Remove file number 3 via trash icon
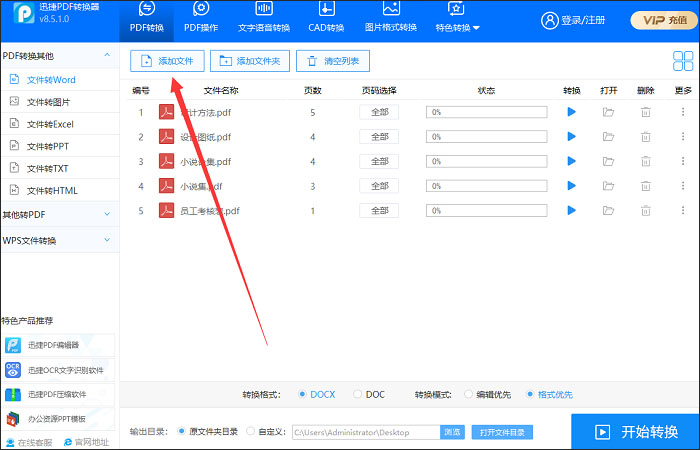Viewport: 700px width, 450px height. pyautogui.click(x=646, y=161)
